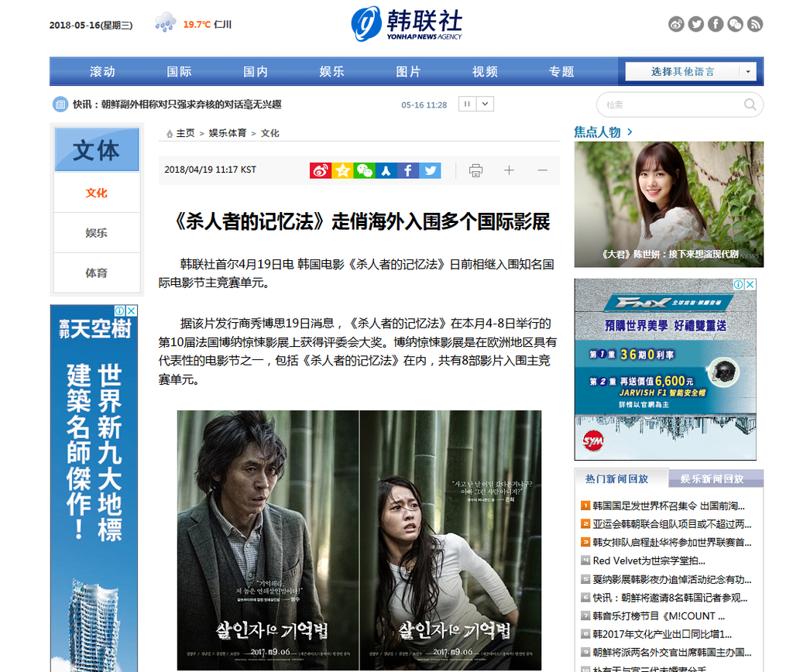Pause the news ticker
Image resolution: width=793 pixels, height=672 pixels.
coord(467,105)
